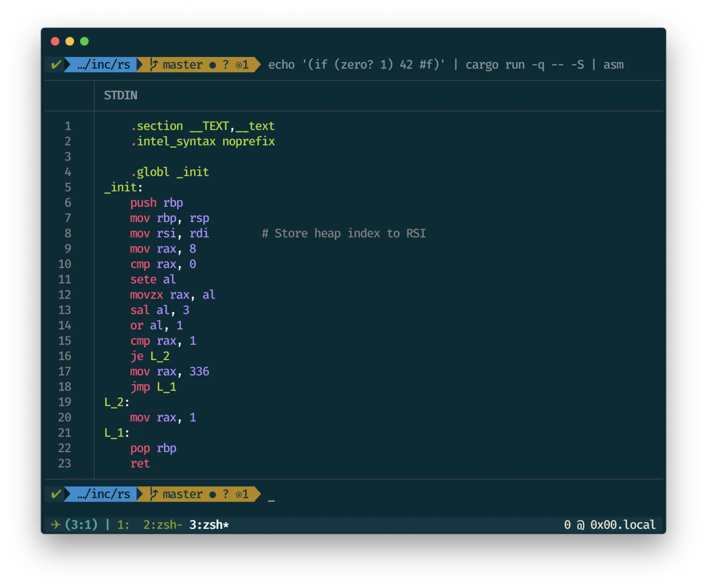707x588 pixels.
Task: Click the 'ret' instruction
Action: click(140, 463)
